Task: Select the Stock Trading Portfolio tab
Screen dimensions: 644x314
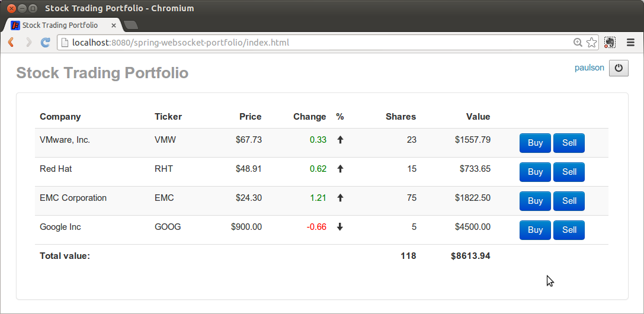Action: [59, 25]
